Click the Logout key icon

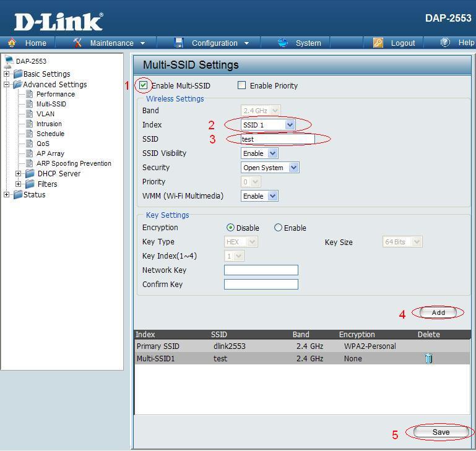tap(378, 43)
